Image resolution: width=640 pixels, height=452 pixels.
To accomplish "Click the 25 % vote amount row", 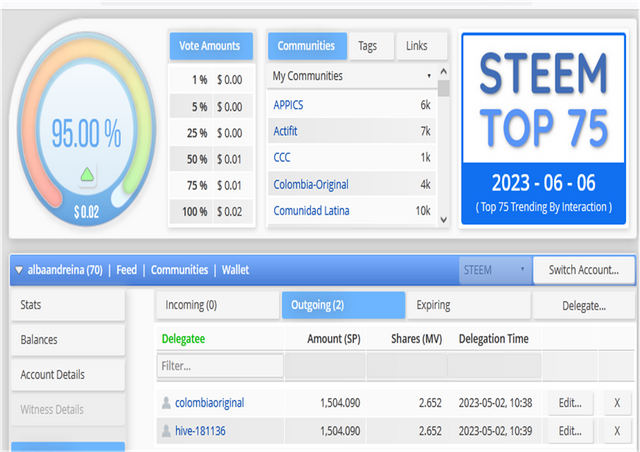I will 212,133.
